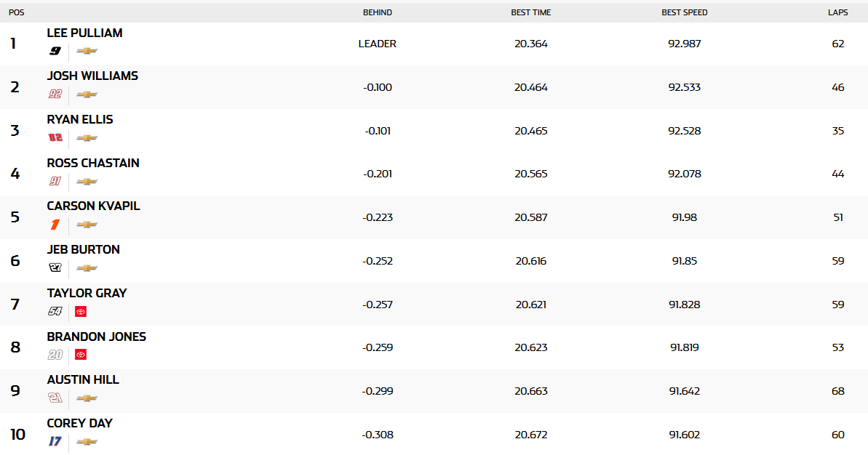Screen dimensions: 868x455
Task: Open driver Ross Chastain's name link
Action: [93, 163]
